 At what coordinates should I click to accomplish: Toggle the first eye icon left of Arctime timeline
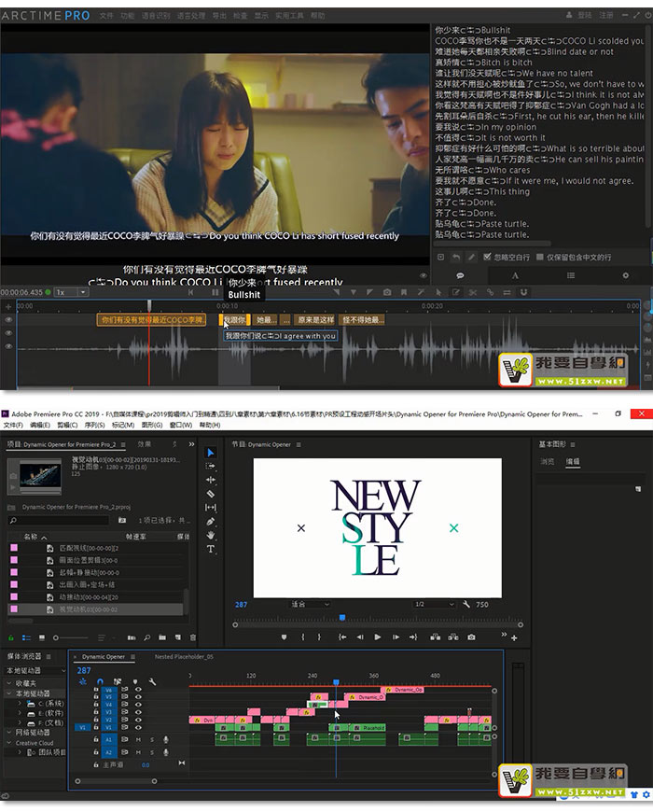8,320
